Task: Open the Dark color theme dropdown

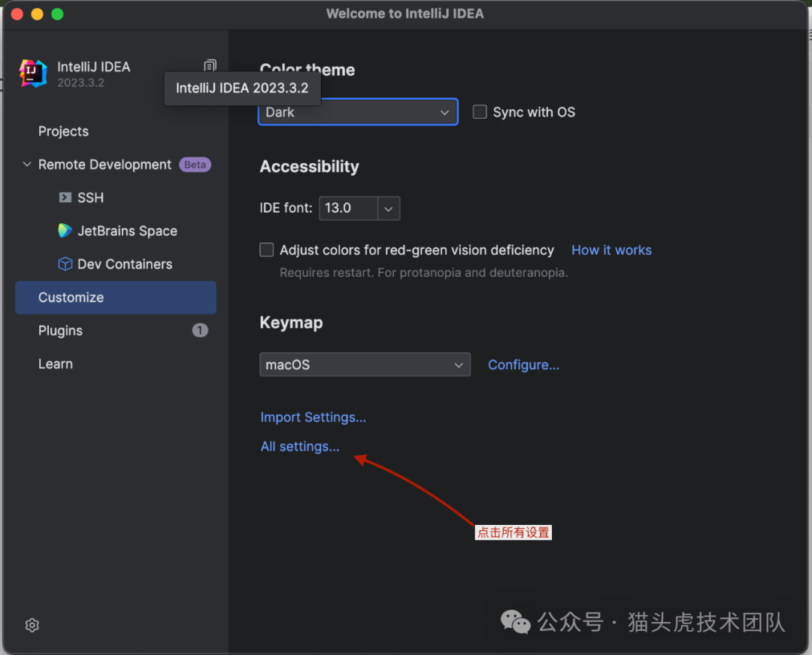Action: click(358, 112)
